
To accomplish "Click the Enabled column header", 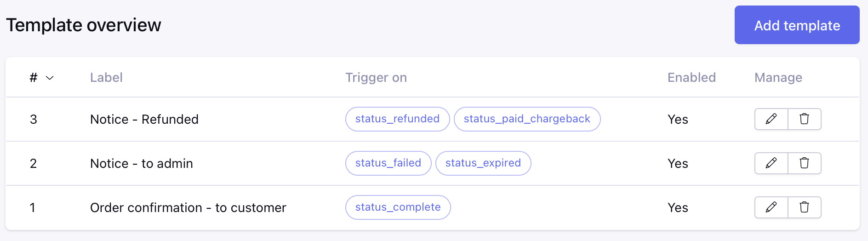I will [691, 78].
